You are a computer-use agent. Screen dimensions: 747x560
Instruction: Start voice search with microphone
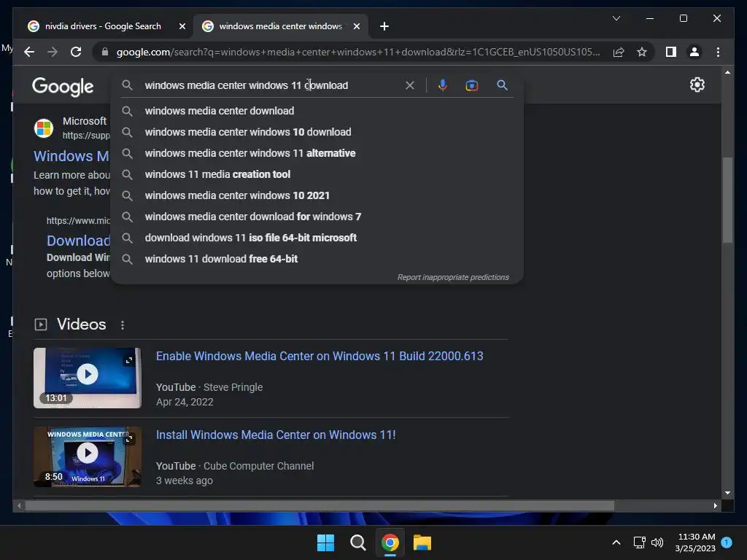(443, 85)
